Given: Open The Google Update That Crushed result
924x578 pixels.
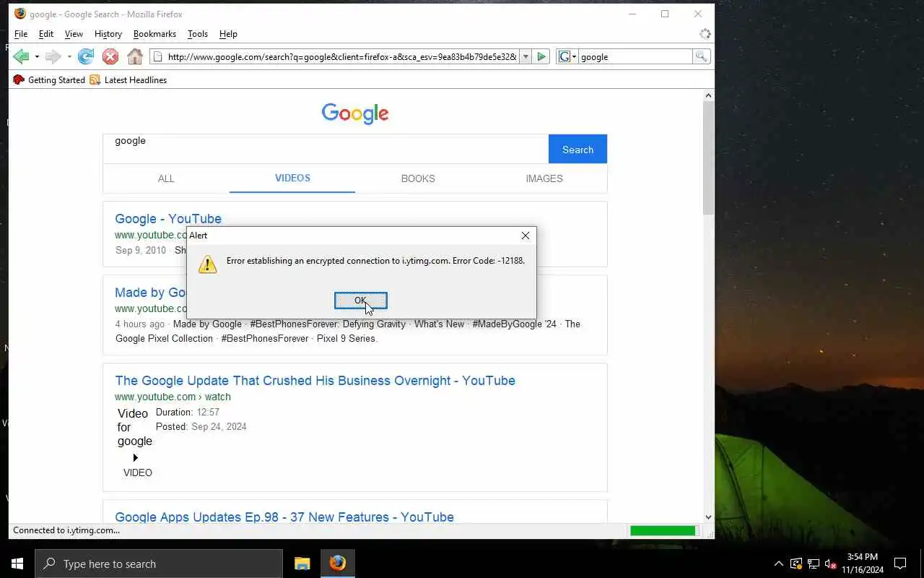Looking at the screenshot, I should click(x=315, y=381).
